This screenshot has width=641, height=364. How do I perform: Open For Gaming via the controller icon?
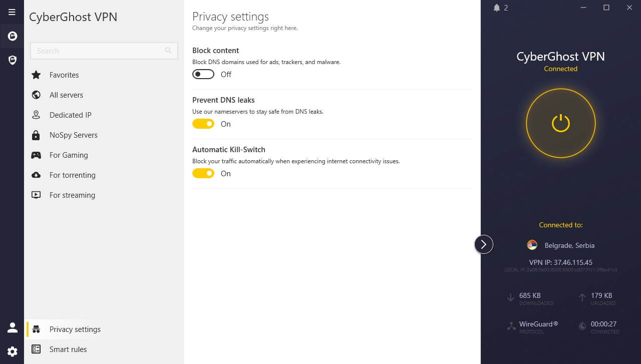click(36, 155)
